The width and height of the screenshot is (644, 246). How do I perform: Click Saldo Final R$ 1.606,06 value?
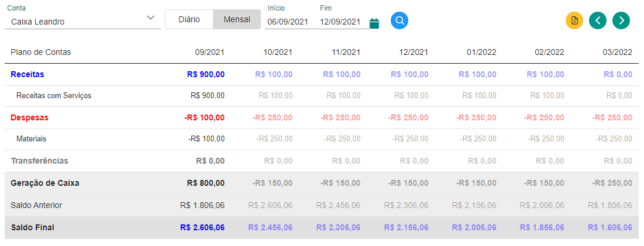coord(610,227)
